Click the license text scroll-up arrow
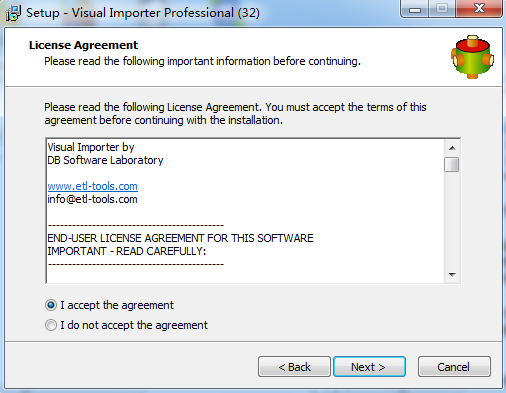 tap(452, 148)
